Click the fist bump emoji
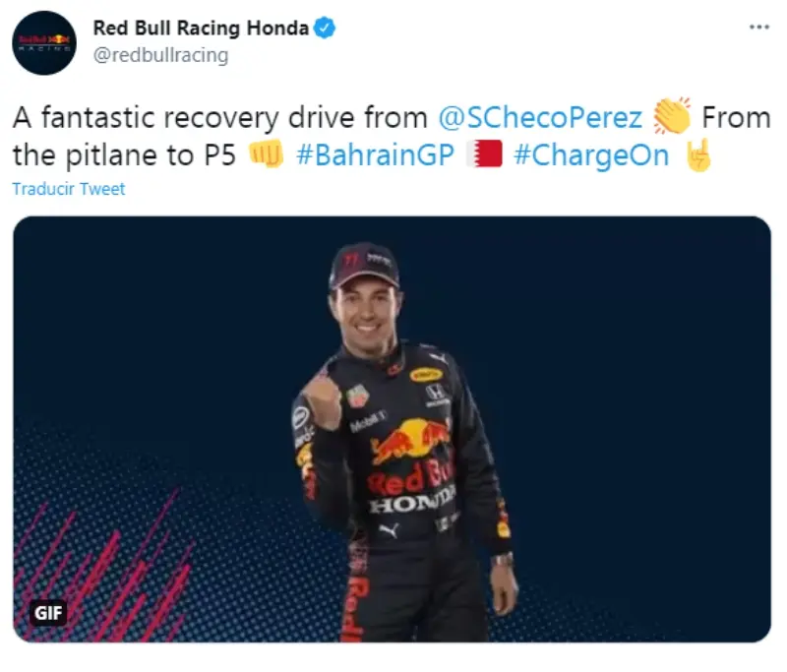Screen dimensions: 787x672 (x=267, y=154)
